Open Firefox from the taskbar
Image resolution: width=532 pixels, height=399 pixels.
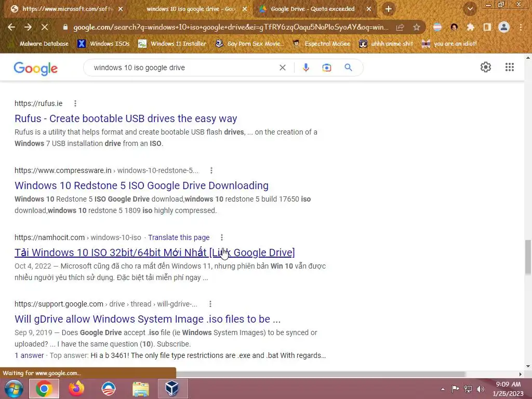[76, 389]
